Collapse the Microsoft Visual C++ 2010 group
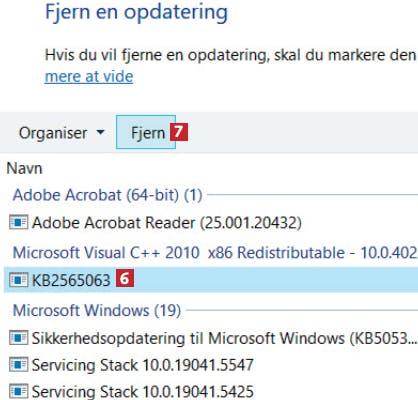 coord(215,253)
